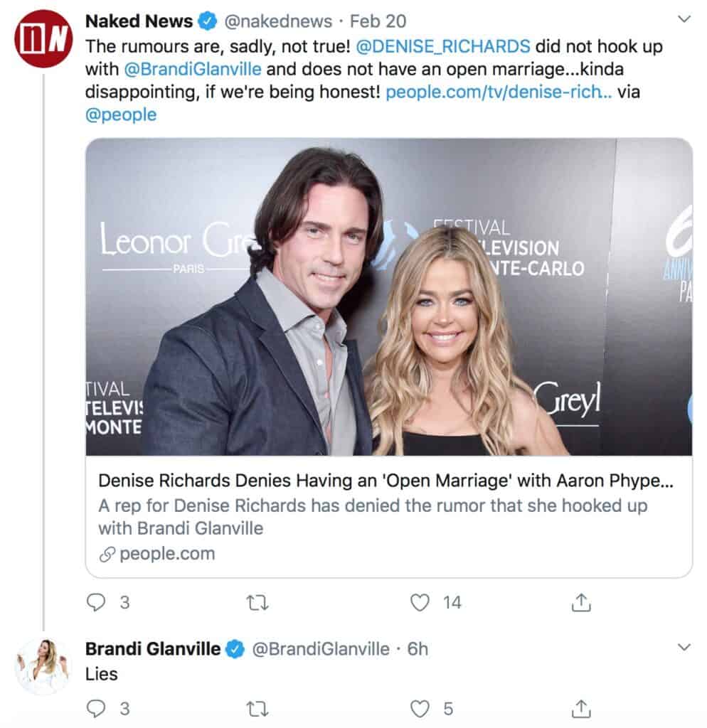View the Feb 20 tweet timestamp

(378, 21)
